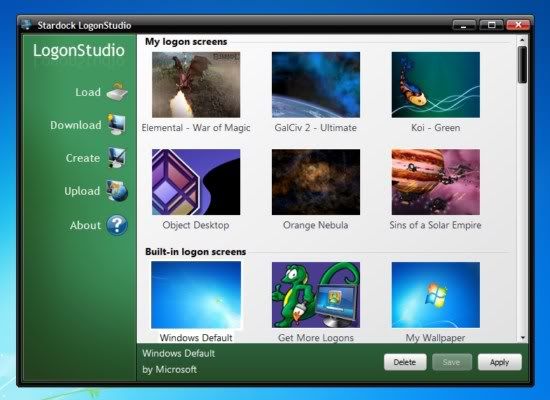This screenshot has width=550, height=400.
Task: Click the vertical scrollbar thumb
Action: coord(522,65)
